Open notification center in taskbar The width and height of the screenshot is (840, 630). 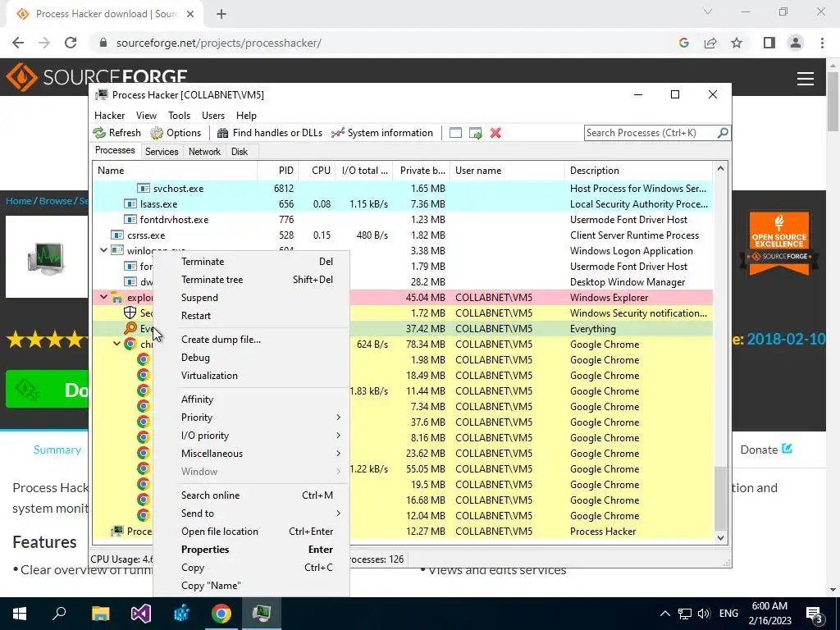click(x=814, y=614)
